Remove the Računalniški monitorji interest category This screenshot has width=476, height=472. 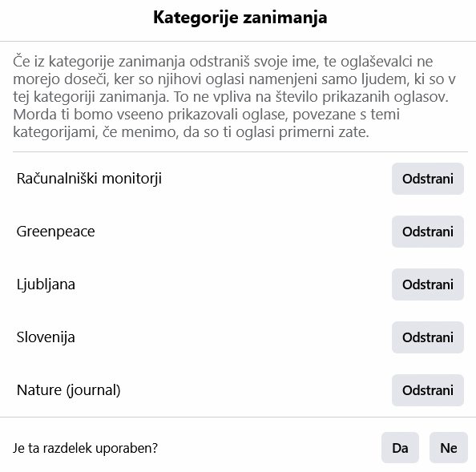[x=428, y=179]
